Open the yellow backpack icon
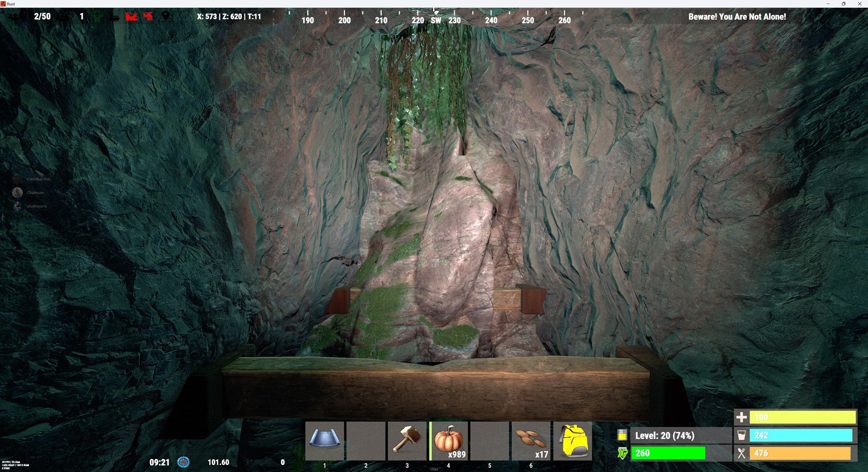The width and height of the screenshot is (868, 472). (572, 441)
